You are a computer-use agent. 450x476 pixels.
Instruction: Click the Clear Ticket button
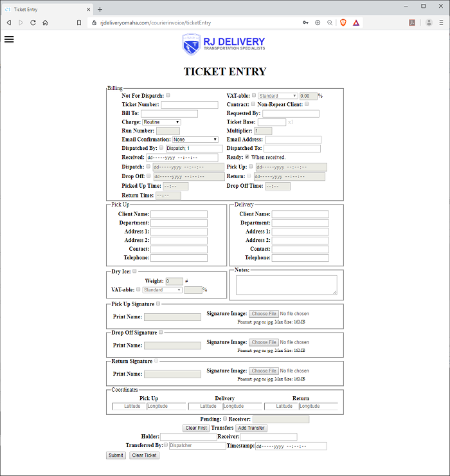144,455
